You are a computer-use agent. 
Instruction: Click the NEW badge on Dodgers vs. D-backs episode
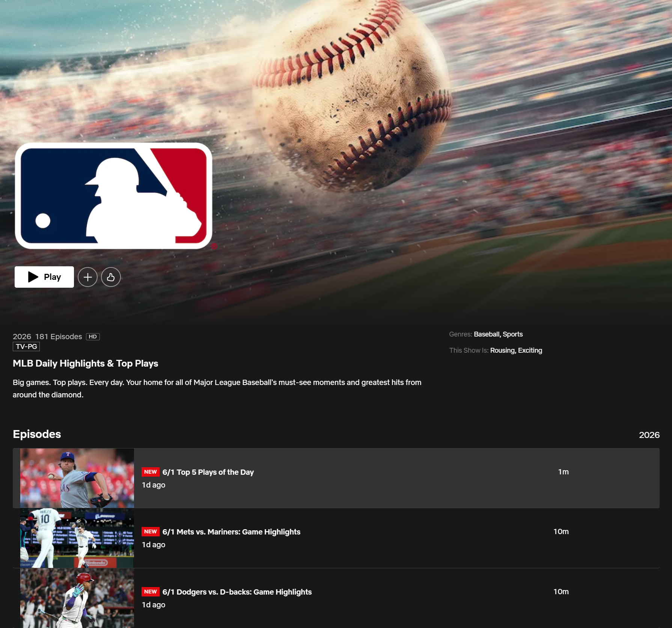151,592
